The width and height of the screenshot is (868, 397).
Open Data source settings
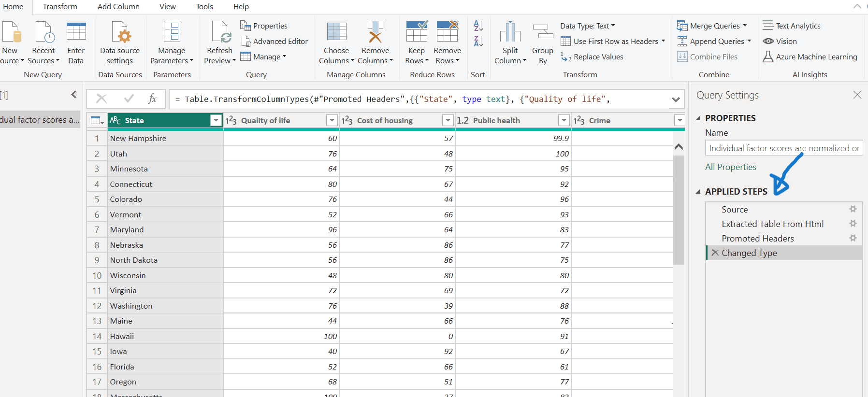coord(120,33)
